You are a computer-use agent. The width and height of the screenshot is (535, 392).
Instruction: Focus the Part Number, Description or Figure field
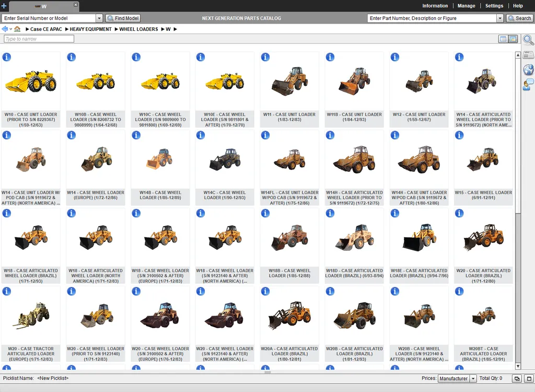point(432,18)
